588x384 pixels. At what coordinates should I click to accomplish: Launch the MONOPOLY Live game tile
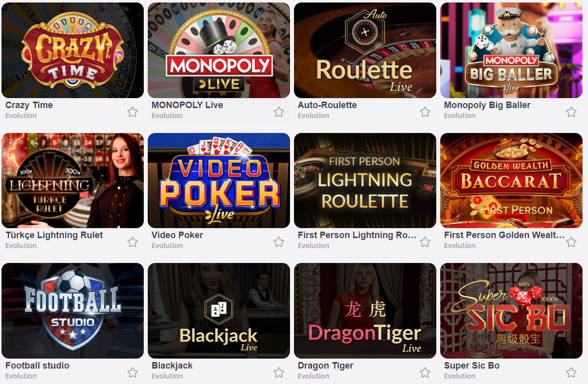click(x=219, y=50)
